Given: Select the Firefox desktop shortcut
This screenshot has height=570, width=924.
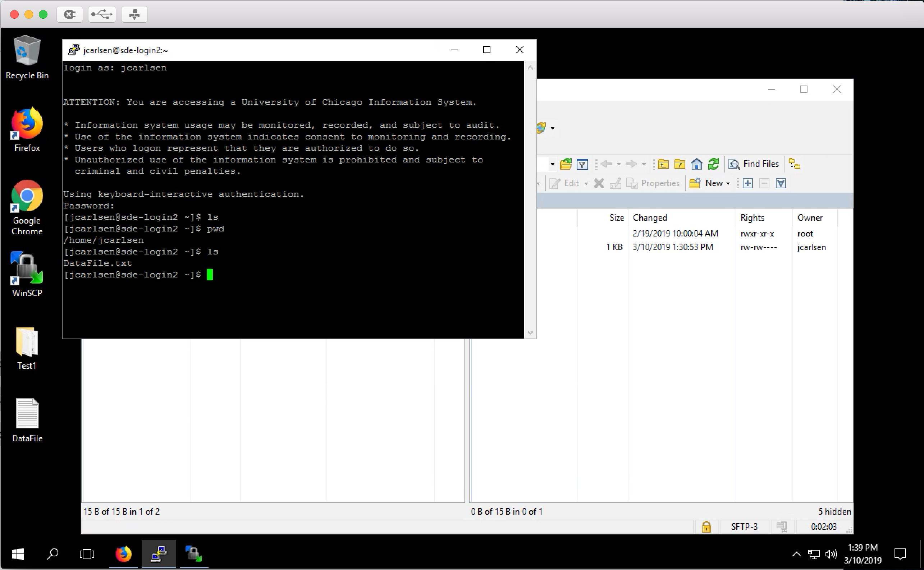Looking at the screenshot, I should pos(27,130).
